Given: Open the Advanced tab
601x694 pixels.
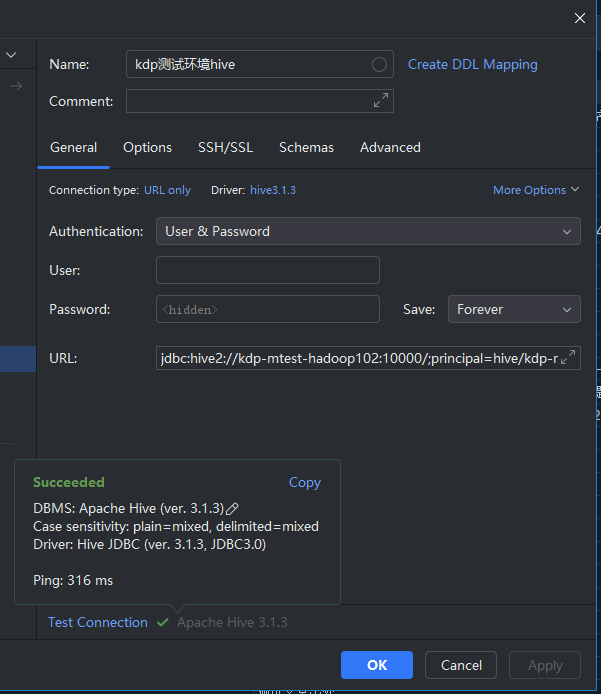Looking at the screenshot, I should click(x=390, y=147).
